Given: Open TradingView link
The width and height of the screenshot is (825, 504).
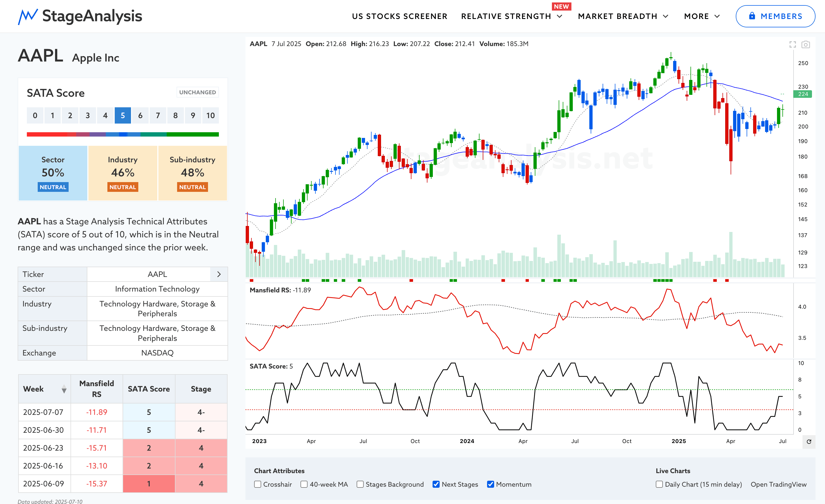Looking at the screenshot, I should [x=778, y=484].
